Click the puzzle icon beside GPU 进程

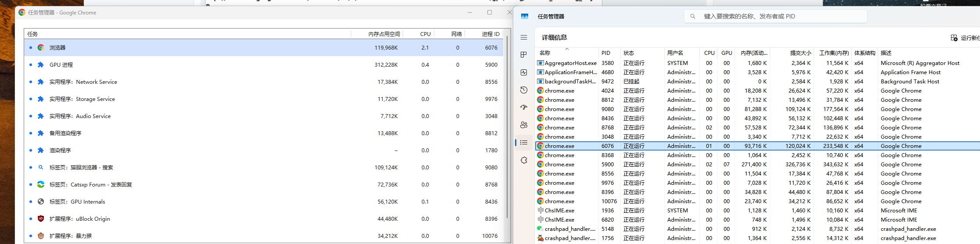pyautogui.click(x=41, y=65)
